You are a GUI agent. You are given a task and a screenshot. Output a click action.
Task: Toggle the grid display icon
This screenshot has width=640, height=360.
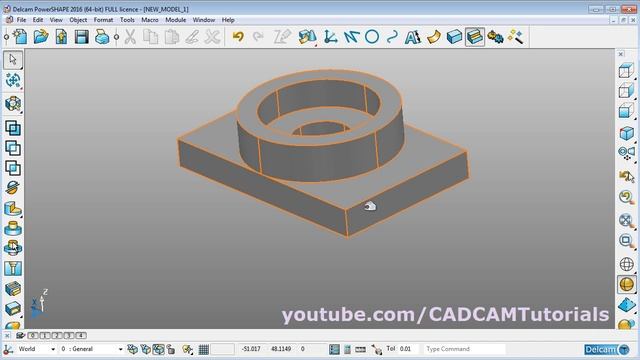[203, 349]
